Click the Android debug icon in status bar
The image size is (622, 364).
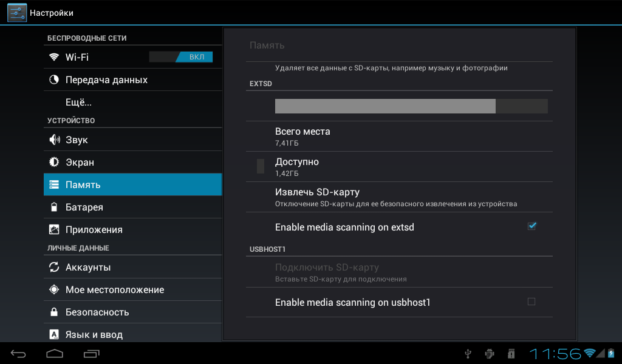(x=490, y=353)
